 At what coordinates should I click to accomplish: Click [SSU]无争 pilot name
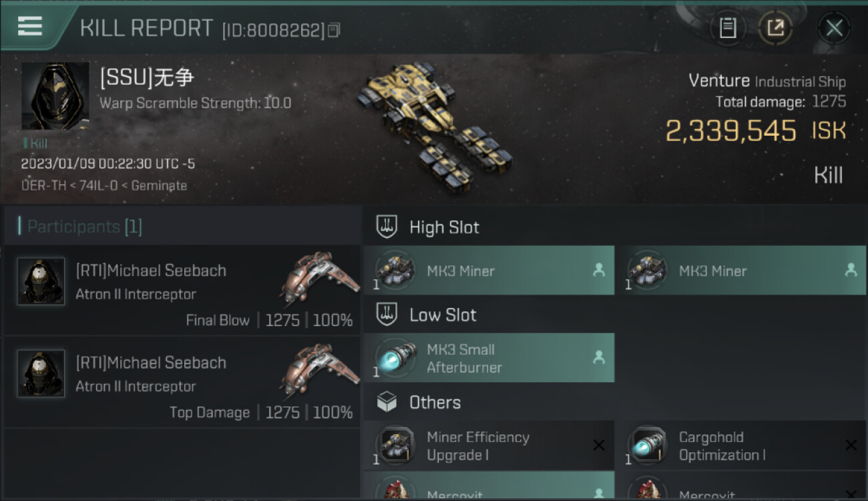click(147, 78)
